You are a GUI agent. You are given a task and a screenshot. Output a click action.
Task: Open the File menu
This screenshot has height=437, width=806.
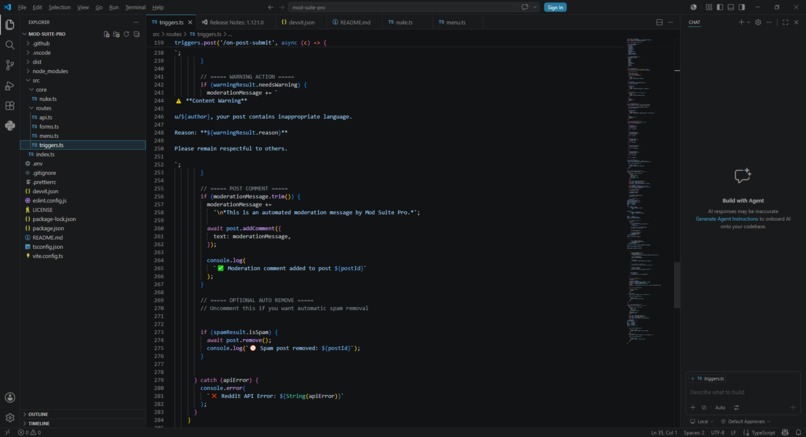click(x=22, y=7)
